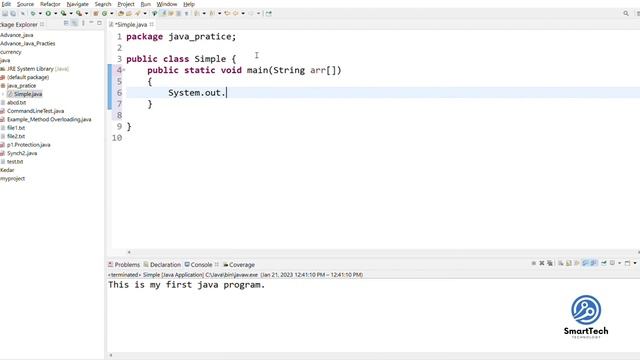
Task: Open the Source menu
Action: tap(25, 4)
